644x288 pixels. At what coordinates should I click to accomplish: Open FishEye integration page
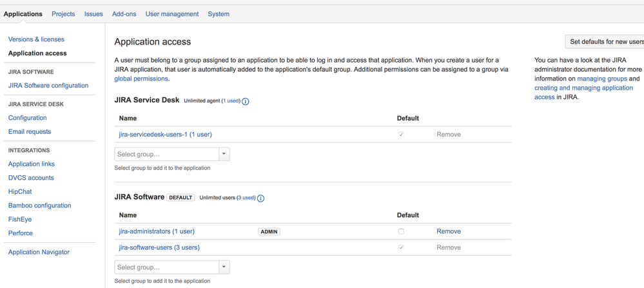click(x=20, y=220)
